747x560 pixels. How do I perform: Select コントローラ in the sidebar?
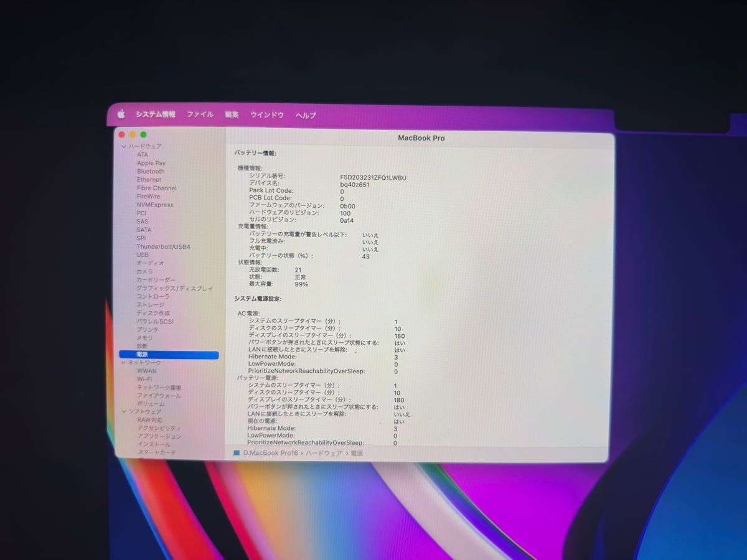point(153,297)
